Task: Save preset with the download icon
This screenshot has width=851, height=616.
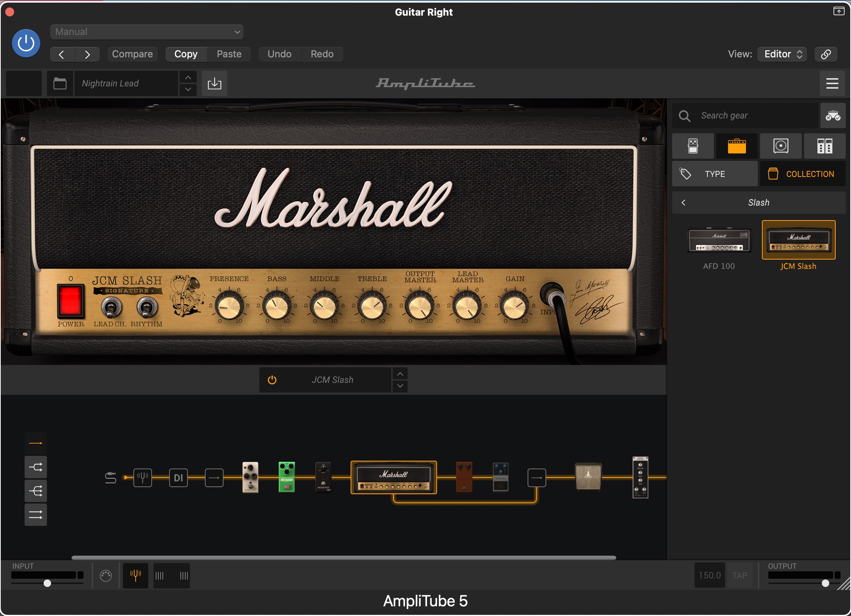Action: point(215,83)
